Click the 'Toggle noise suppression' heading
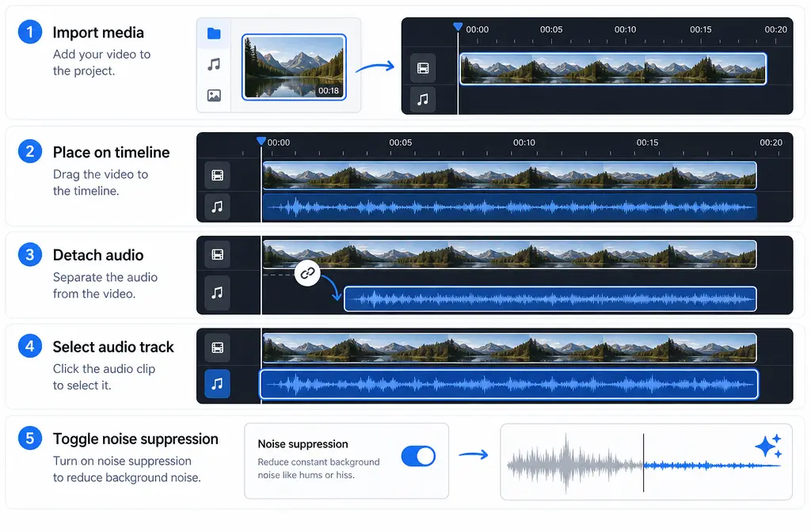 pyautogui.click(x=135, y=439)
